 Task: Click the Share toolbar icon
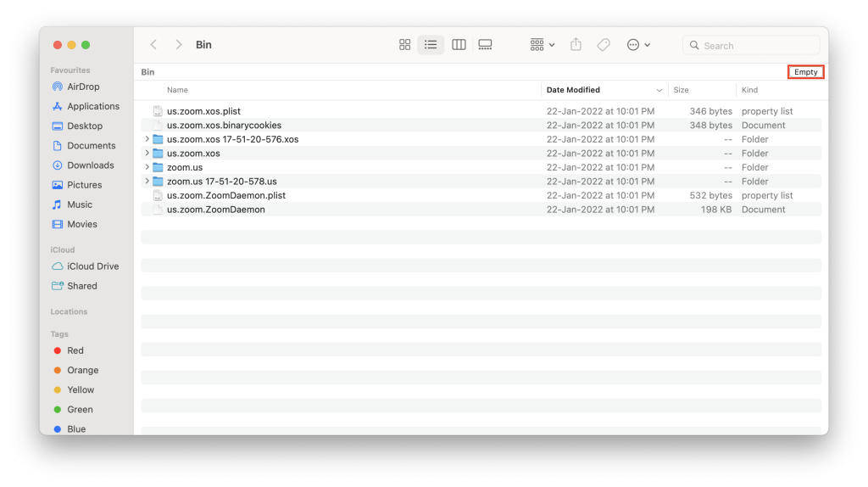pyautogui.click(x=576, y=45)
